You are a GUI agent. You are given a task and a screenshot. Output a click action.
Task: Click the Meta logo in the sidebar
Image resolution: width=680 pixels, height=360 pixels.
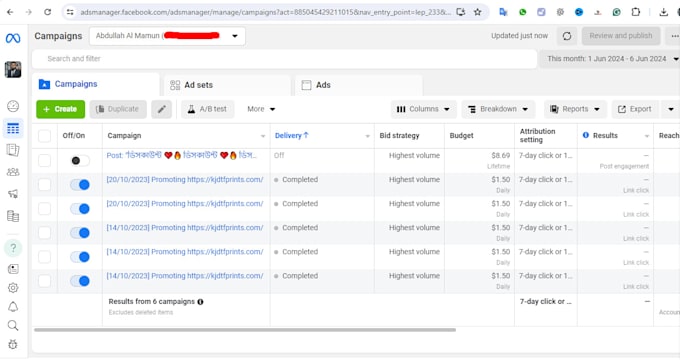click(13, 38)
